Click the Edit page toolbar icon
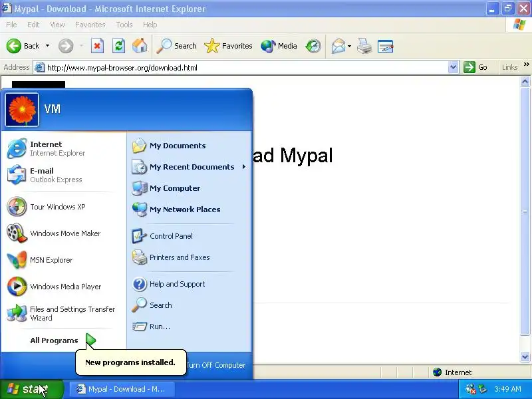 (x=386, y=46)
